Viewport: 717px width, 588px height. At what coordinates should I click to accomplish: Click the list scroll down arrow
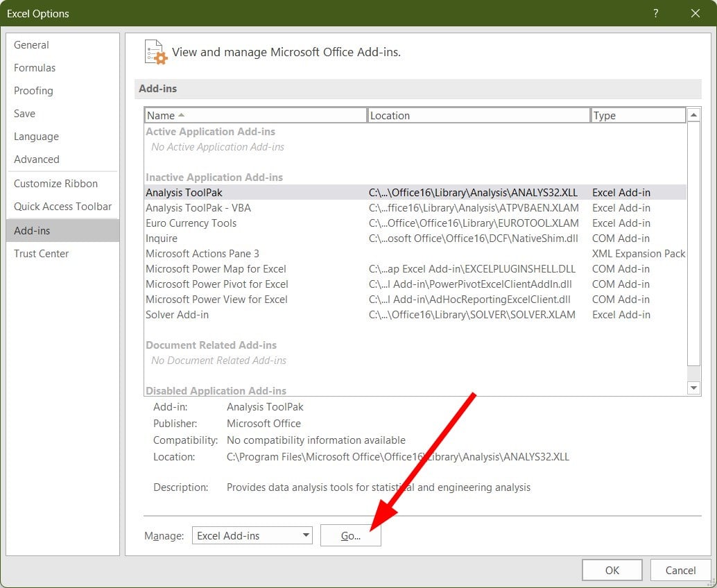[693, 388]
